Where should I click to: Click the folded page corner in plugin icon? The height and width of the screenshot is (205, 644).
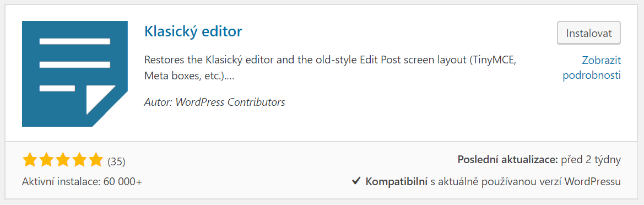pyautogui.click(x=100, y=100)
